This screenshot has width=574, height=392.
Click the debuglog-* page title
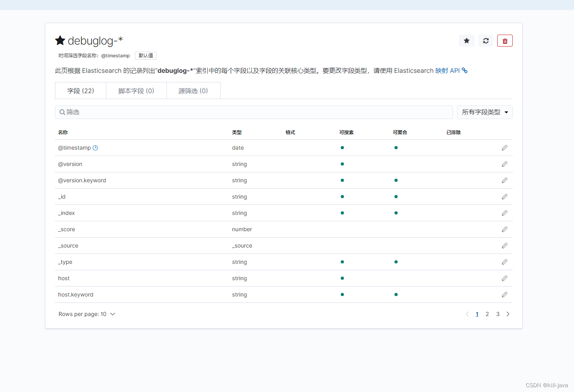(95, 41)
